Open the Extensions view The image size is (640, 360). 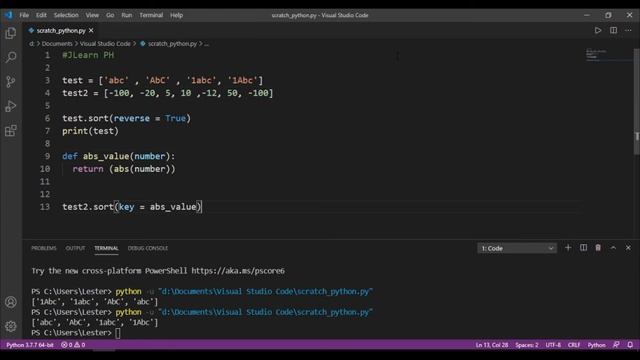[x=11, y=131]
